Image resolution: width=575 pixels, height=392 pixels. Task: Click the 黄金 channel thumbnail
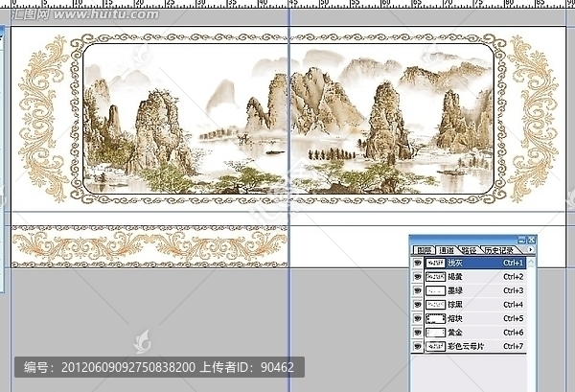(436, 333)
